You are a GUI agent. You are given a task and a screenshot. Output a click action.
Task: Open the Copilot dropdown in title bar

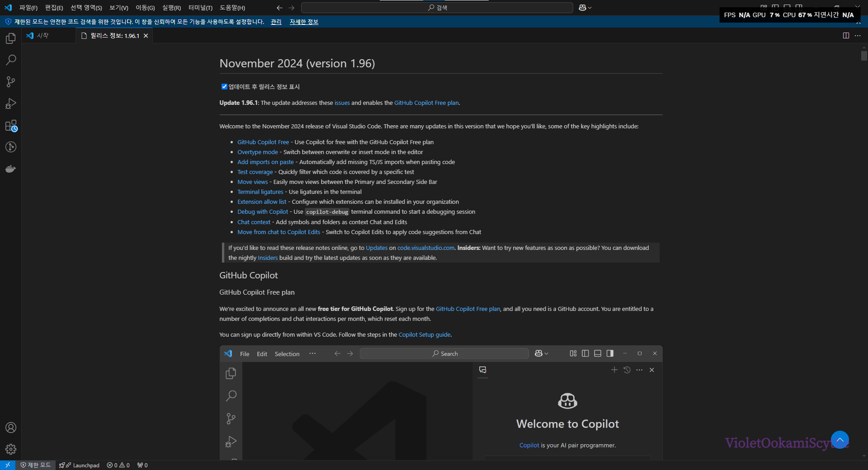pos(585,8)
